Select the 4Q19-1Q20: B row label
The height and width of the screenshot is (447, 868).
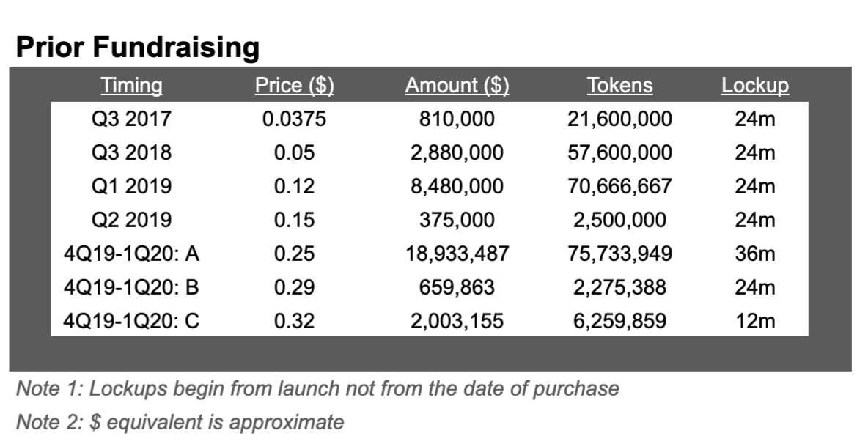pos(131,287)
